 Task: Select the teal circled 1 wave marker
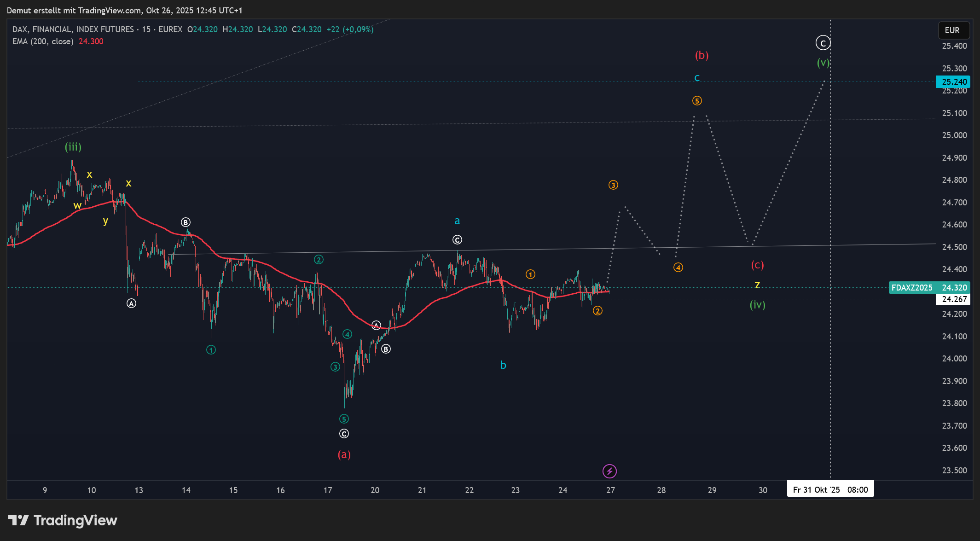tap(211, 350)
